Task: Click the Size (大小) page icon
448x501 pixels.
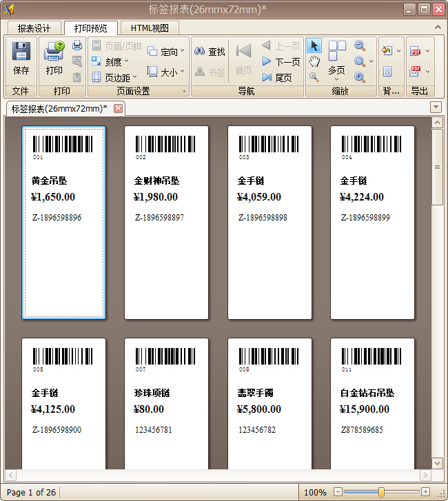Action: click(x=152, y=72)
